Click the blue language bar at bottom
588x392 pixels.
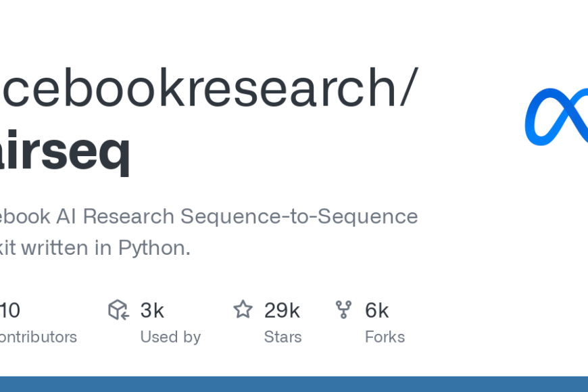click(x=294, y=384)
